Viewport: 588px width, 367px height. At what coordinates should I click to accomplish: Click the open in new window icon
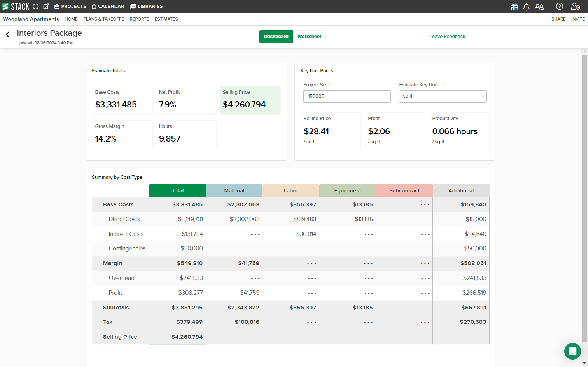(46, 6)
